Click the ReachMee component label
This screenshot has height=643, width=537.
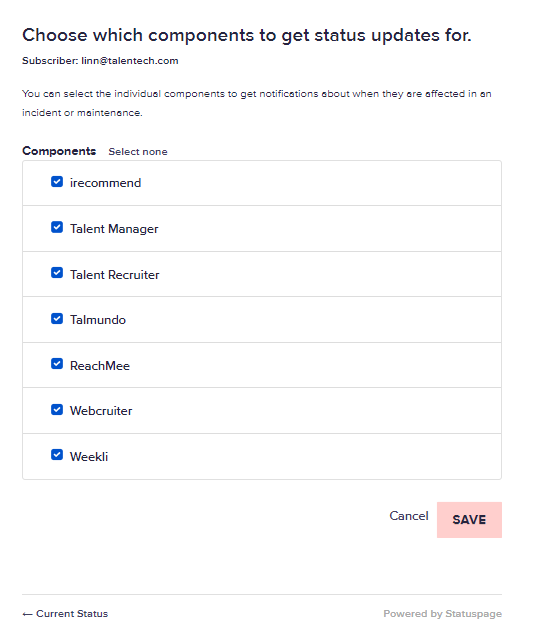pyautogui.click(x=100, y=366)
